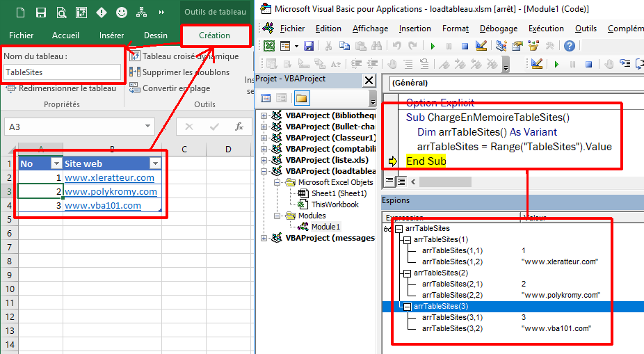Click the Step Into icon in Debug toolbar

click(625, 64)
